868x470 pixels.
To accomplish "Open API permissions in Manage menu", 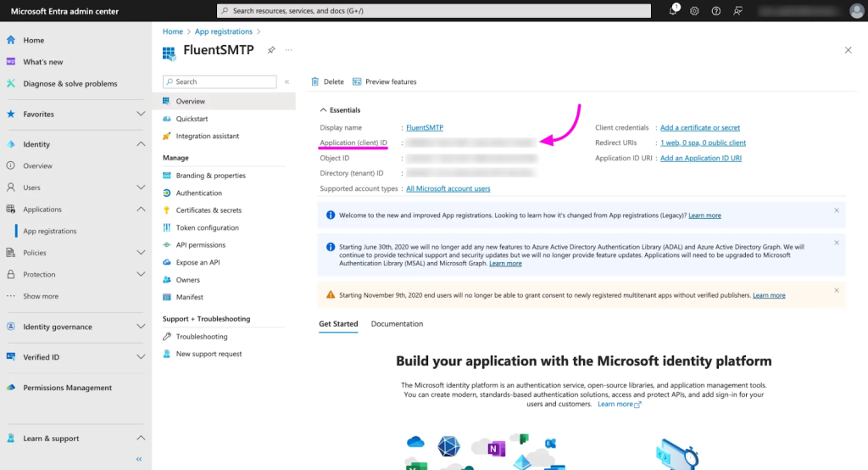I will point(201,245).
